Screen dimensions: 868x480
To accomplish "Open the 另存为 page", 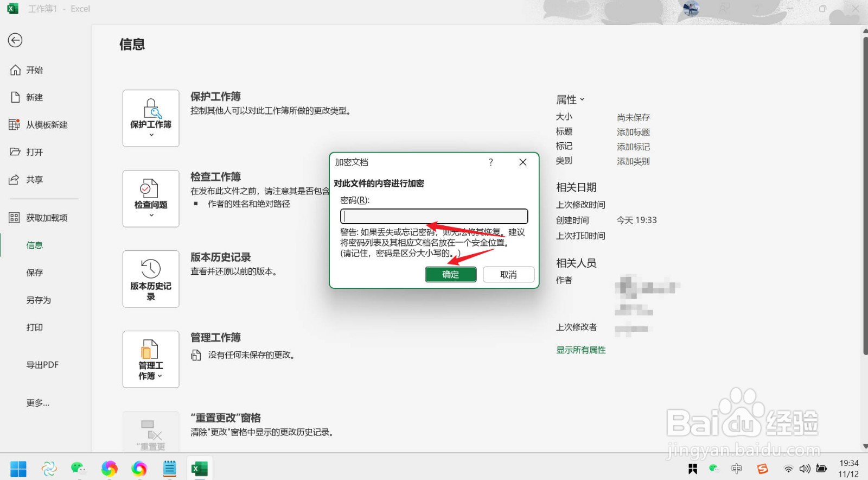I will pos(39,300).
